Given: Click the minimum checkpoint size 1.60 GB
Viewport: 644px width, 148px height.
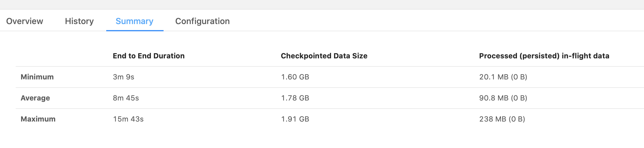Looking at the screenshot, I should click(295, 77).
